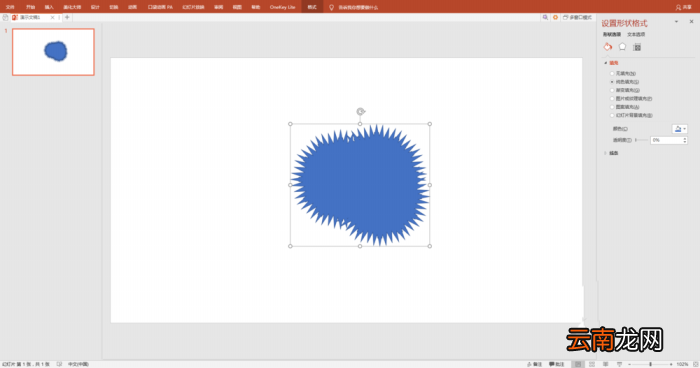Screen dimensions: 700x368
Task: Select Gradient fill radio button
Action: coord(612,90)
